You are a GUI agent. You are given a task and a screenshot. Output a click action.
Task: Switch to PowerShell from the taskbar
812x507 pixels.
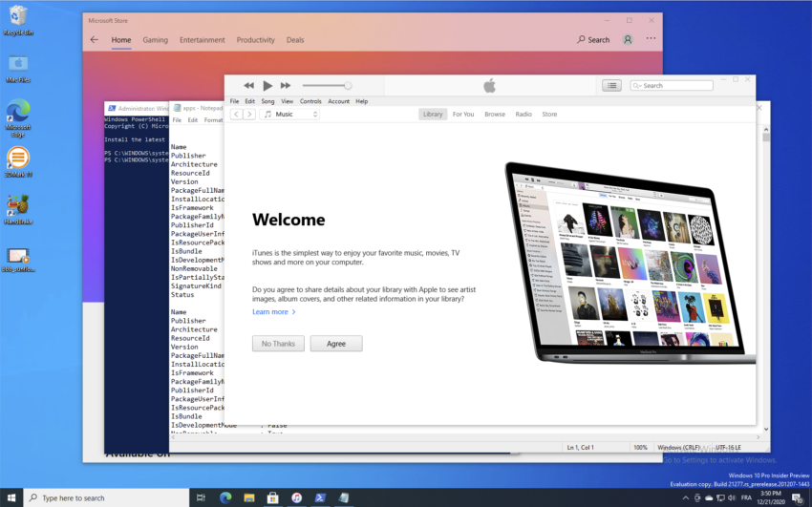(x=320, y=497)
